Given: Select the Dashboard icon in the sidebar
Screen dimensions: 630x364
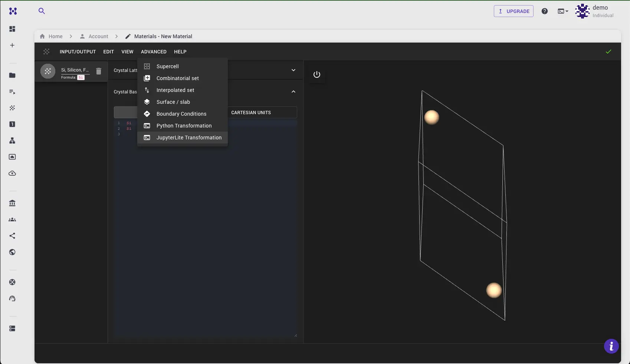Looking at the screenshot, I should pos(12,29).
